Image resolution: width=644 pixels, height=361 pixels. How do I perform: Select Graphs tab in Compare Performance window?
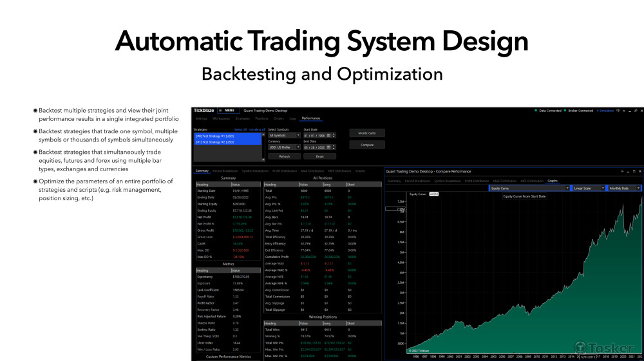click(553, 181)
